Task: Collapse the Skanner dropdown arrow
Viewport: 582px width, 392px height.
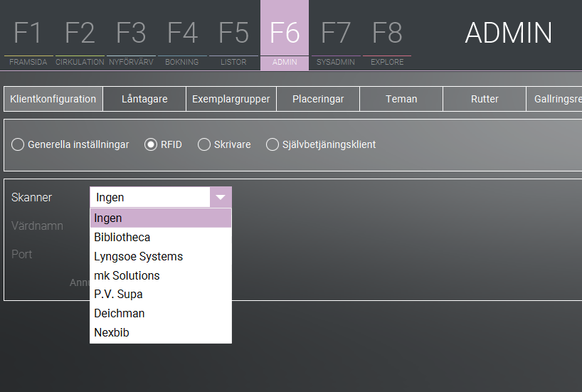Action: click(221, 197)
